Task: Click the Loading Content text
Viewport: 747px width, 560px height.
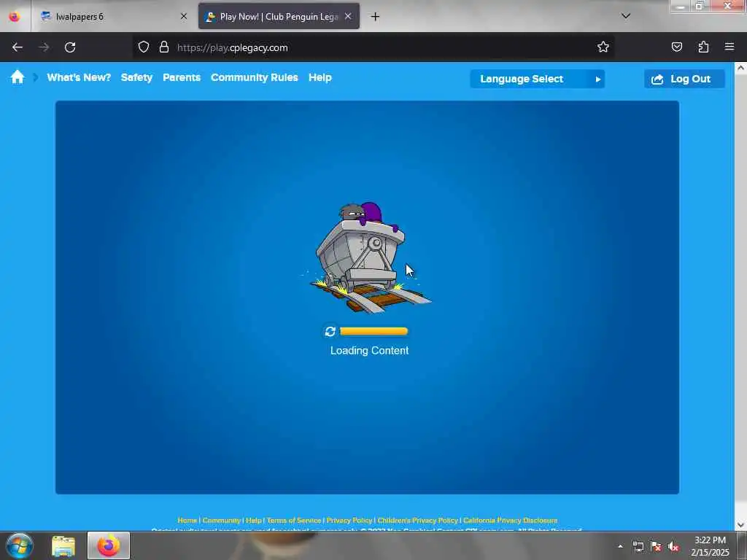Action: pos(369,351)
